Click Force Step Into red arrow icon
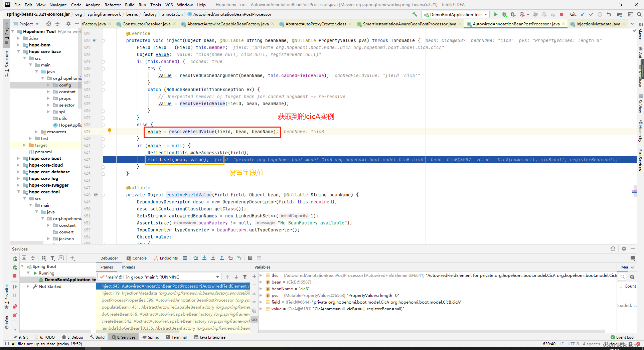 (213, 258)
